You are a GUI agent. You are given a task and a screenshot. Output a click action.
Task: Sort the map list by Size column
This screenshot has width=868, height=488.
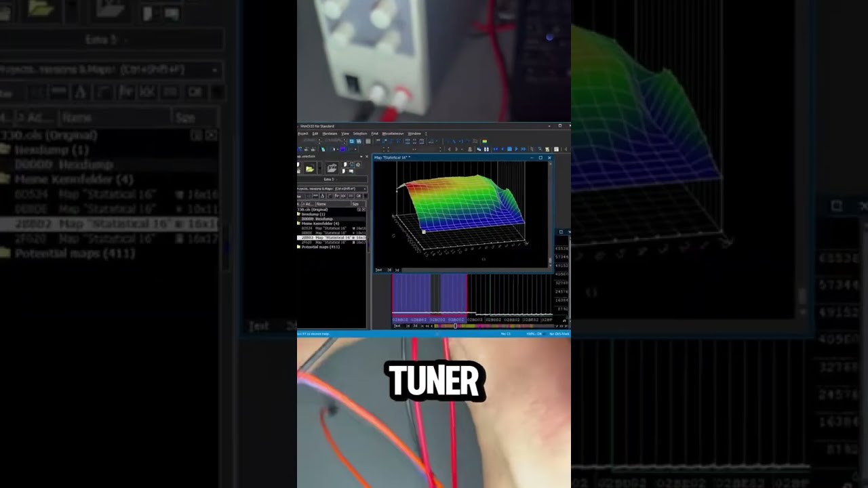point(359,204)
